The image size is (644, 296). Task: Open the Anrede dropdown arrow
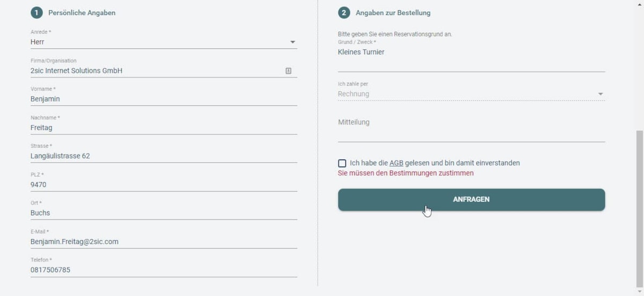point(292,42)
